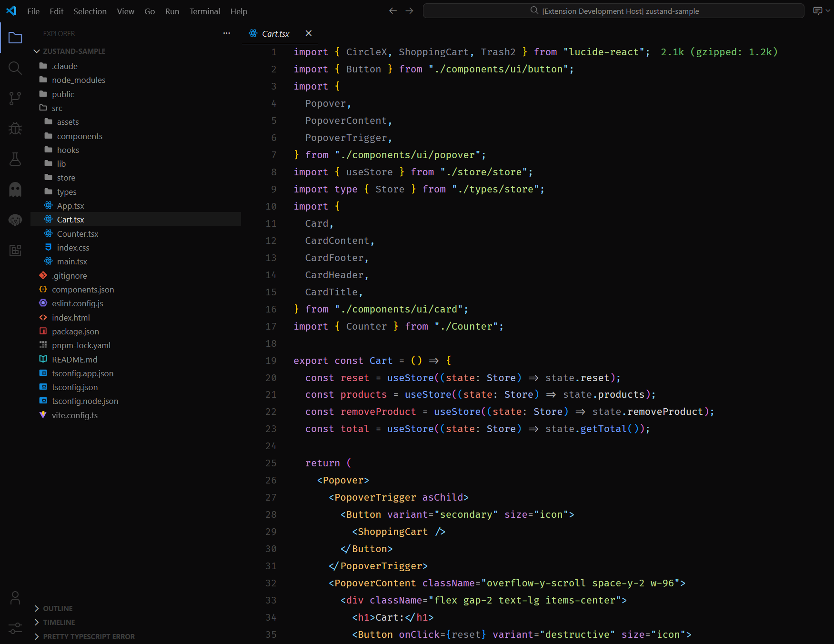Viewport: 834px width, 644px height.
Task: Open the Source Control view
Action: tap(15, 98)
